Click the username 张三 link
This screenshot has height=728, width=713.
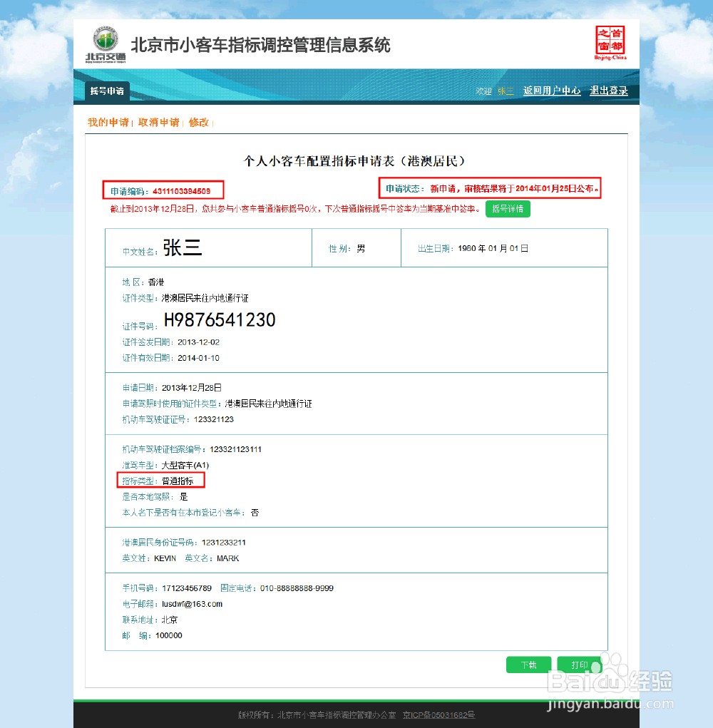tap(505, 91)
